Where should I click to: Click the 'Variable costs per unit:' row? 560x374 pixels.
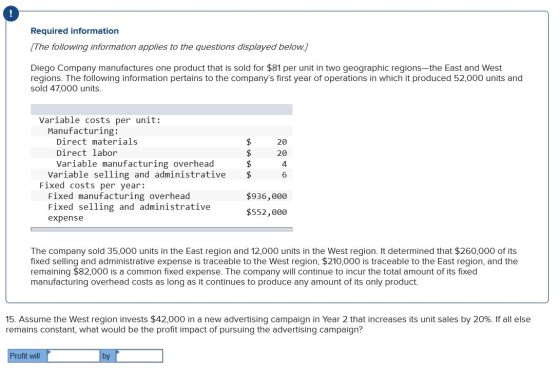coord(161,120)
